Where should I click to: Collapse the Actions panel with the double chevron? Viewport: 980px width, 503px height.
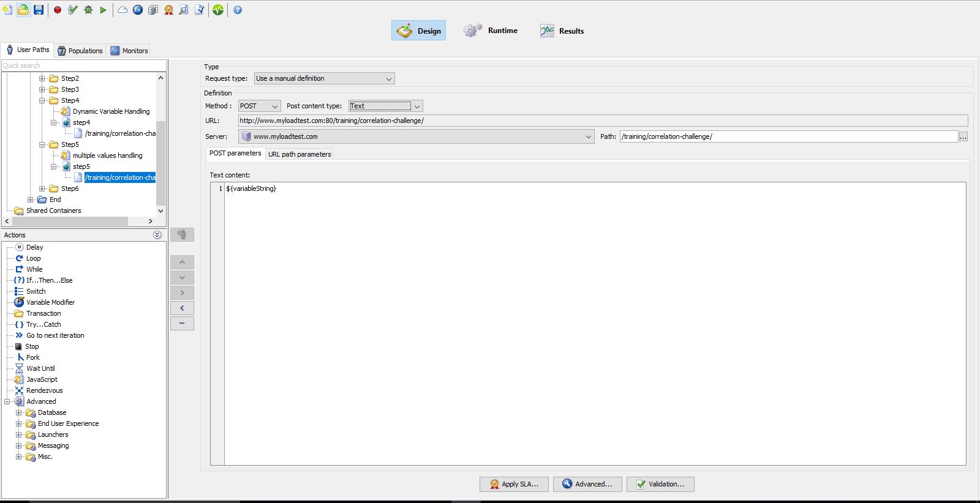[x=157, y=235]
